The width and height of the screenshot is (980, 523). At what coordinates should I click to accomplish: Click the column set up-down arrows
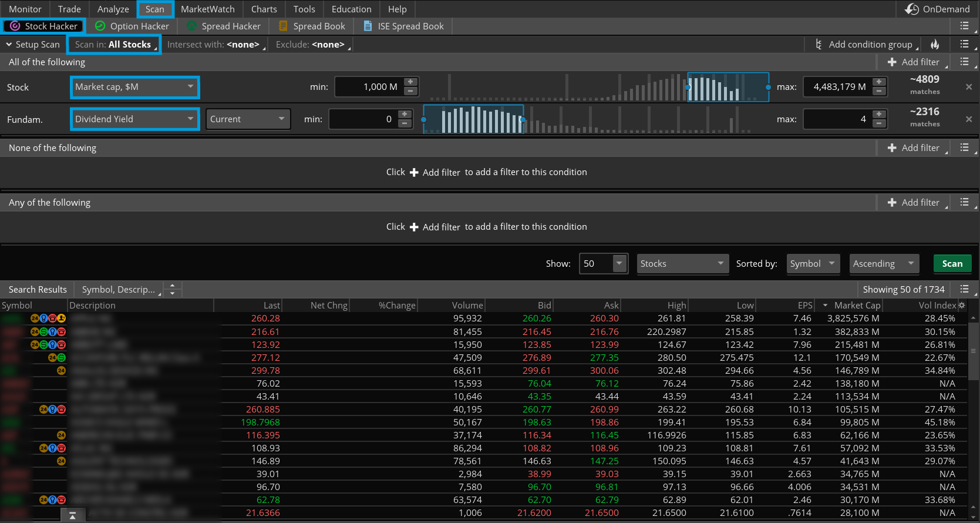172,289
